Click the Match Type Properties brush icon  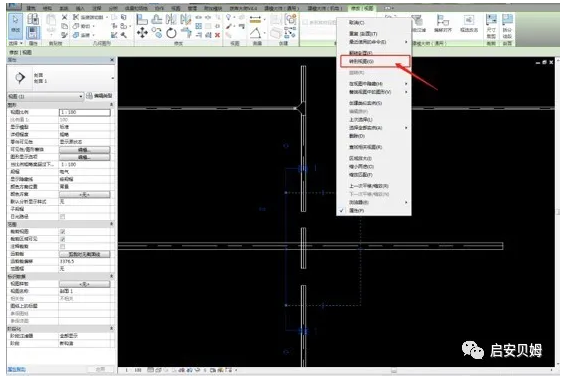click(64, 35)
